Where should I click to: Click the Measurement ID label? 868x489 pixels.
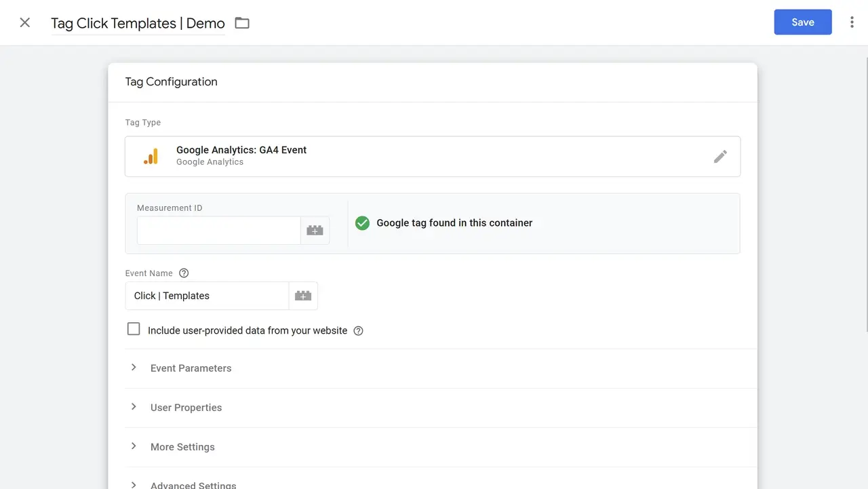[x=170, y=208]
